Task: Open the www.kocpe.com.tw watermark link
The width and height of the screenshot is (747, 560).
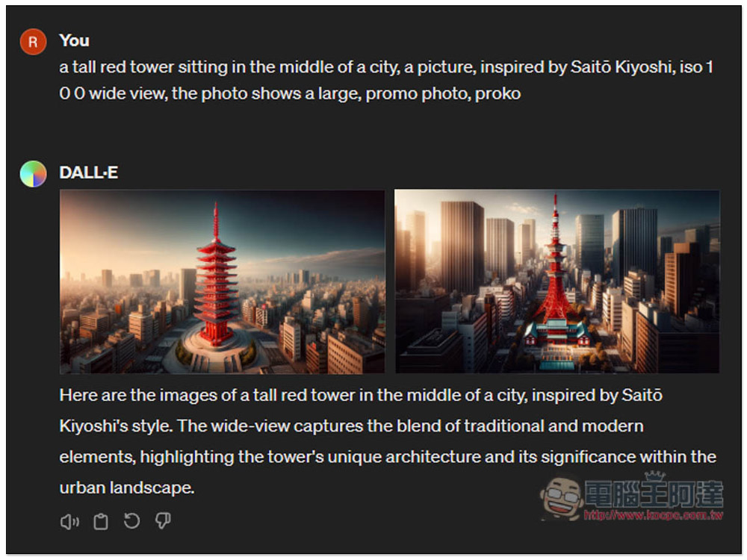Action: coord(654,514)
